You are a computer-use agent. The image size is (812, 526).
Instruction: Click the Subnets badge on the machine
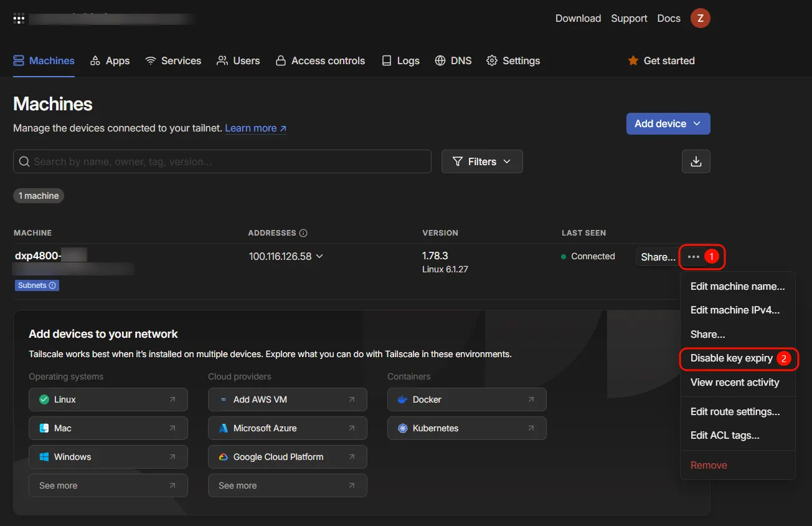(37, 285)
